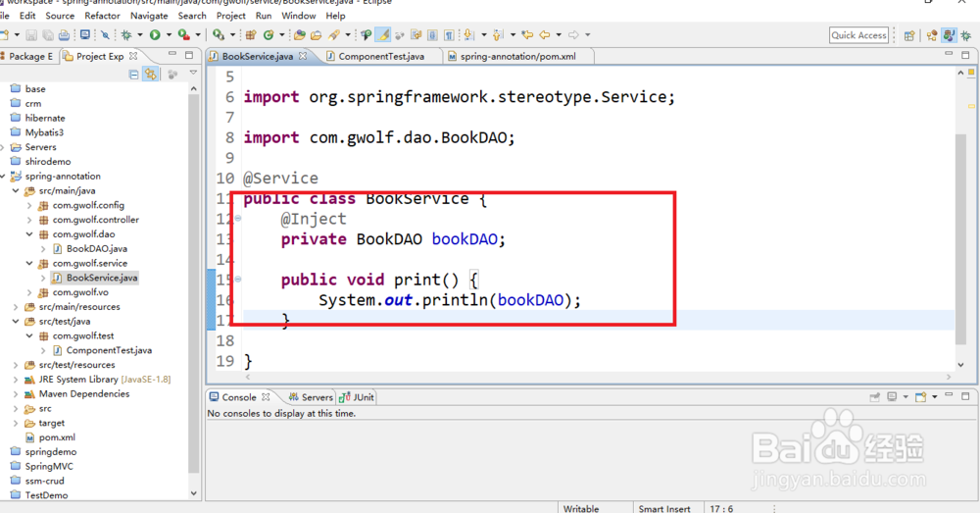Click the Show Whitespace Characters pilcrow icon
The width and height of the screenshot is (980, 513).
(449, 35)
